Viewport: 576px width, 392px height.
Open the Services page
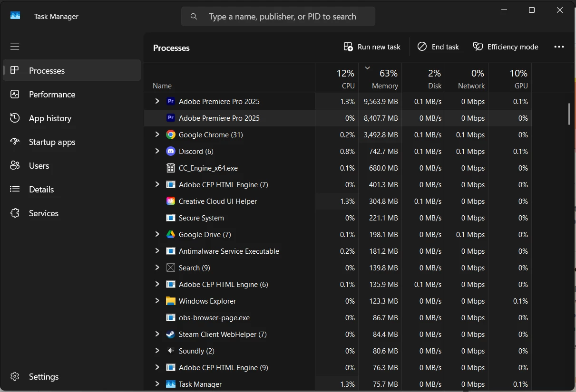(x=72, y=213)
